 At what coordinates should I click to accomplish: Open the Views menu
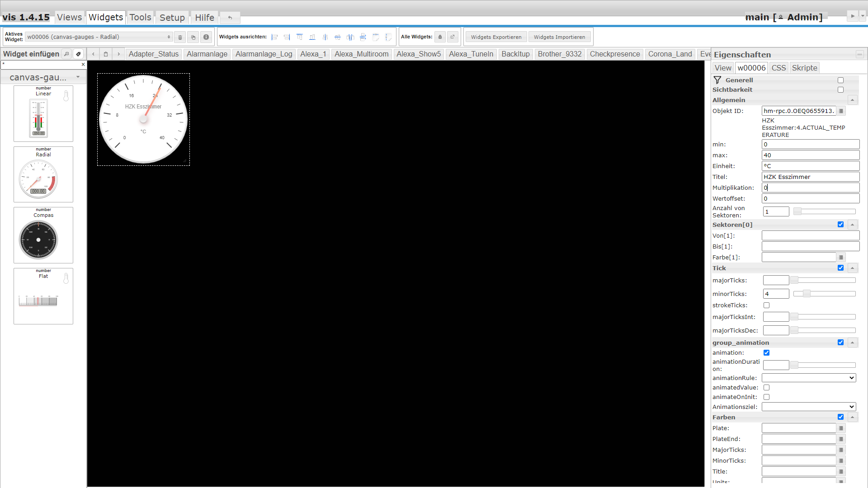(x=69, y=17)
